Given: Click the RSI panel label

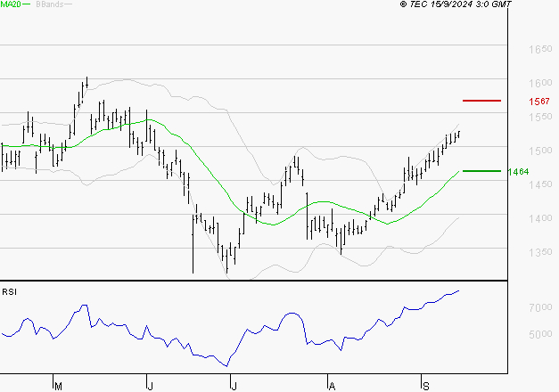Looking at the screenshot, I should [9, 292].
